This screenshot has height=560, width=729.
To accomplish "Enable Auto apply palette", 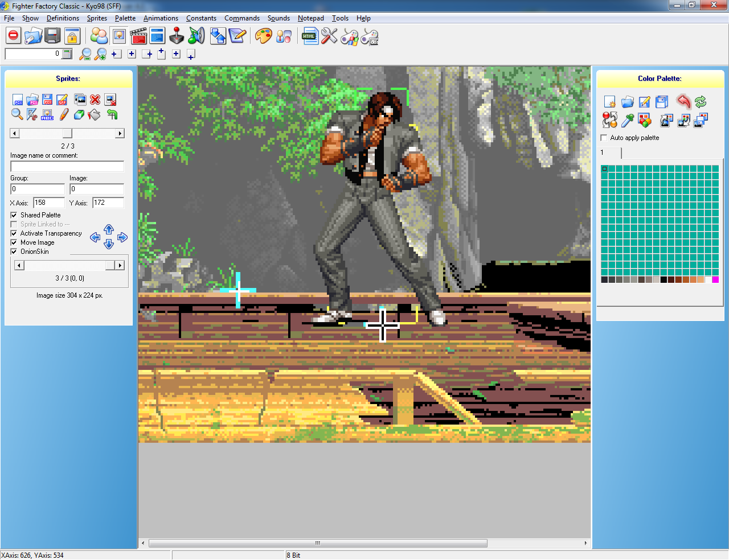I will 603,137.
